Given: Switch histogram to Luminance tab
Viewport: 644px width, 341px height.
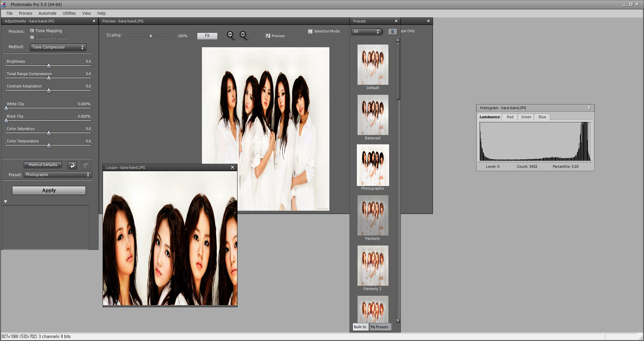Looking at the screenshot, I should point(489,117).
